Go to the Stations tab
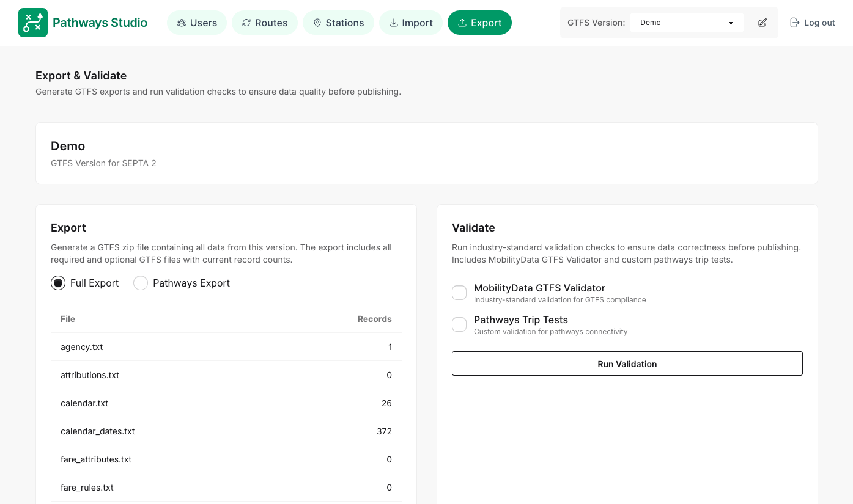The image size is (853, 504). pyautogui.click(x=338, y=23)
